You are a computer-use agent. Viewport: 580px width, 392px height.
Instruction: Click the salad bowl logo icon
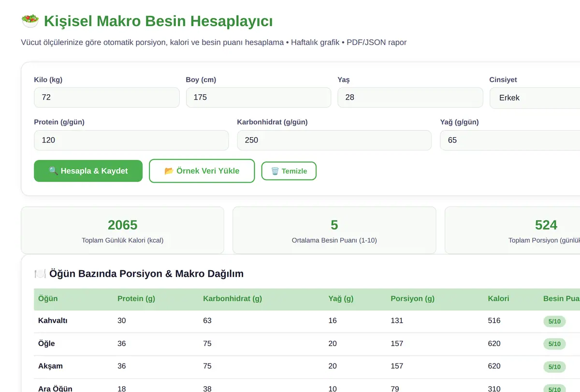pos(30,21)
